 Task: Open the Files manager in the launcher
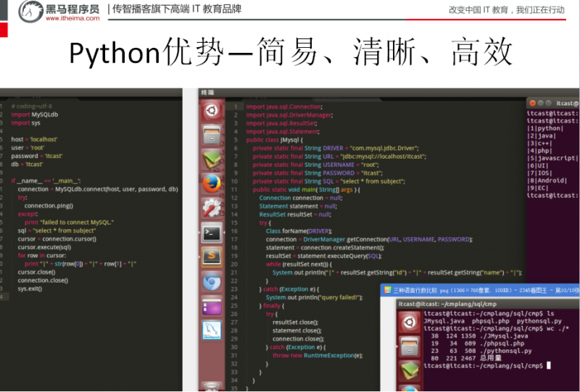211,135
